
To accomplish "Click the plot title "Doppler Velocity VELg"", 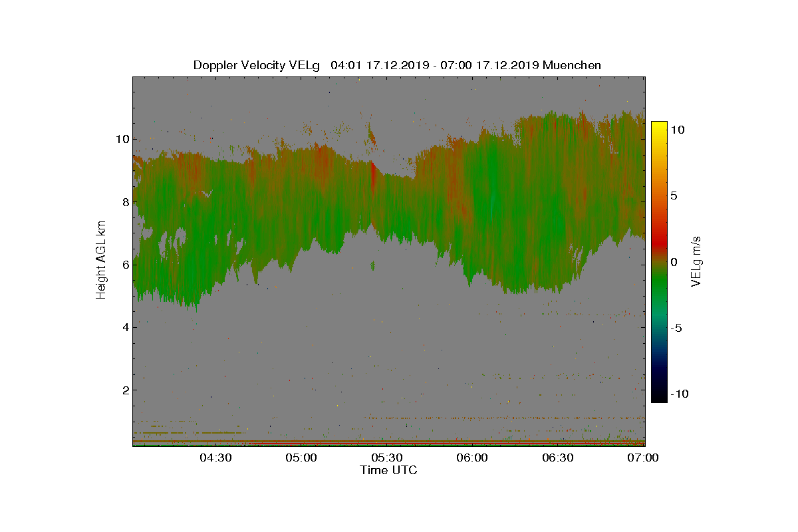I will (x=257, y=65).
